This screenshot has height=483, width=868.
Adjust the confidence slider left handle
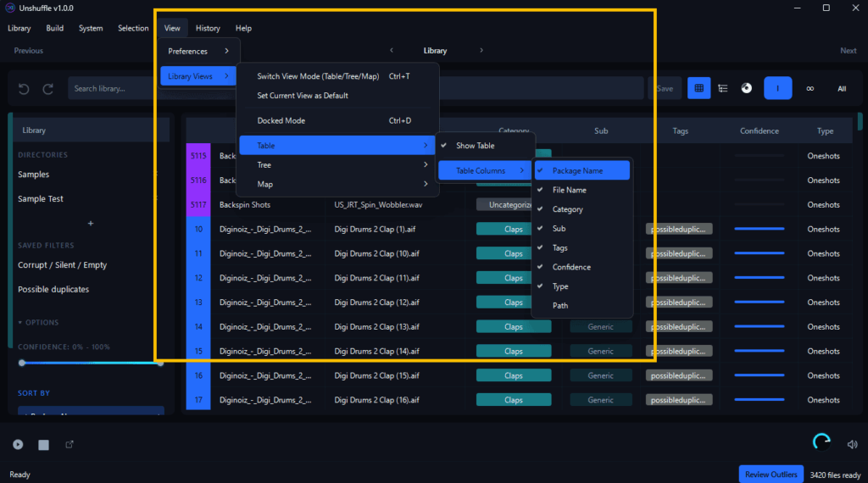pos(22,363)
